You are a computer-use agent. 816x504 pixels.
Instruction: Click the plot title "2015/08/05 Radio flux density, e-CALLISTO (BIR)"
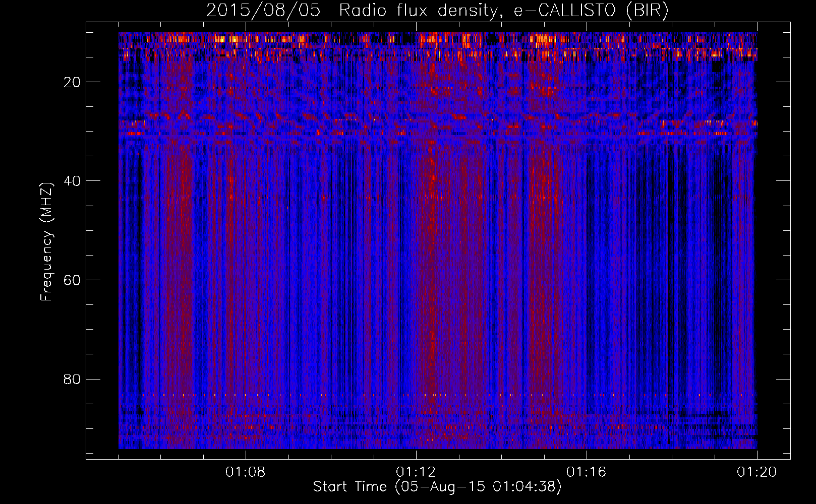coord(437,11)
